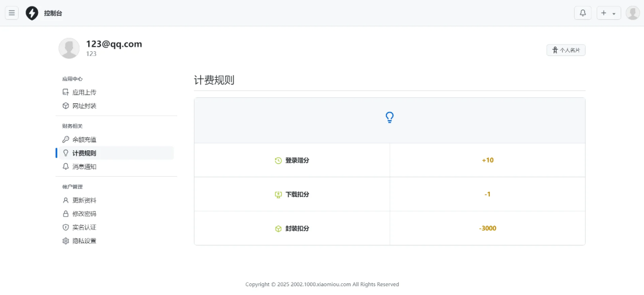Open 实名认证 page

(83, 227)
